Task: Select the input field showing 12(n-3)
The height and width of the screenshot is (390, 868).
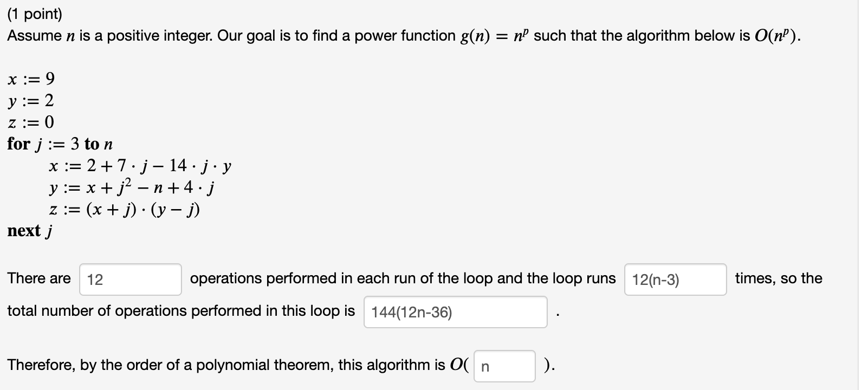Action: [675, 278]
